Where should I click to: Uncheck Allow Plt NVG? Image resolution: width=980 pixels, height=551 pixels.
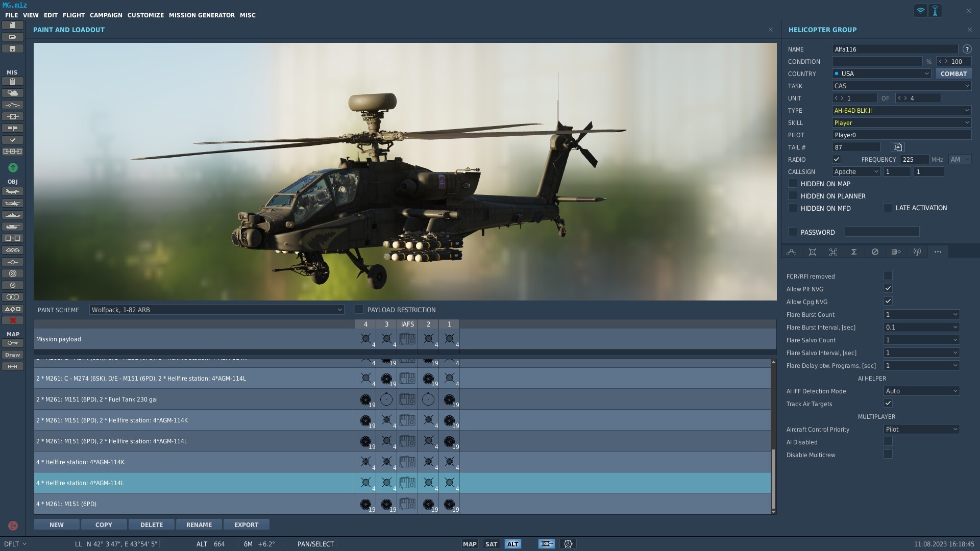point(888,288)
